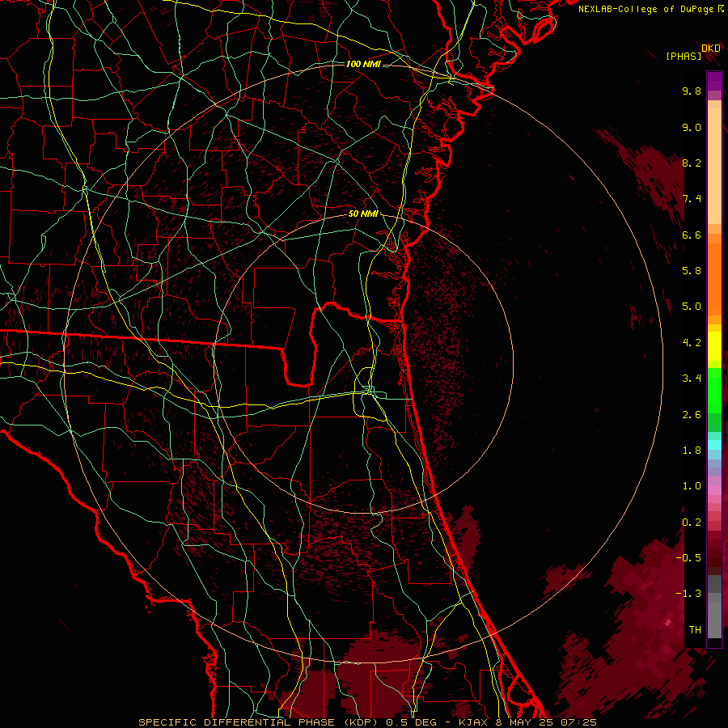Pick the yellow segment of the color bar
The width and height of the screenshot is (728, 728).
(714, 346)
